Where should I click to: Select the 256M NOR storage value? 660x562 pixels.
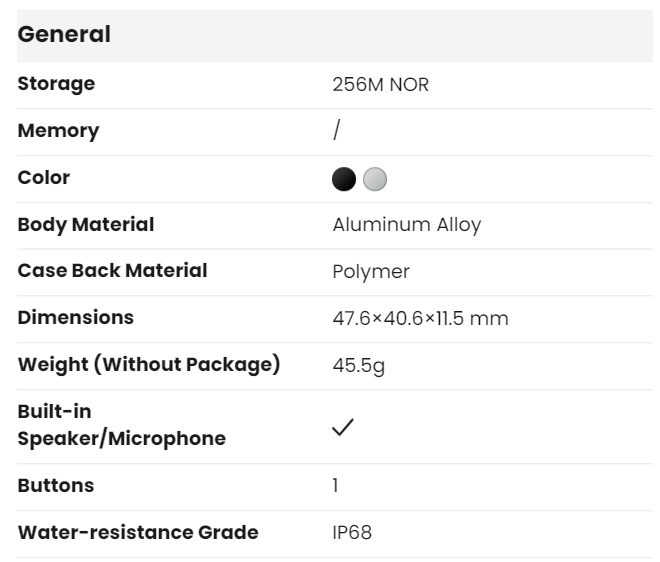click(x=380, y=85)
